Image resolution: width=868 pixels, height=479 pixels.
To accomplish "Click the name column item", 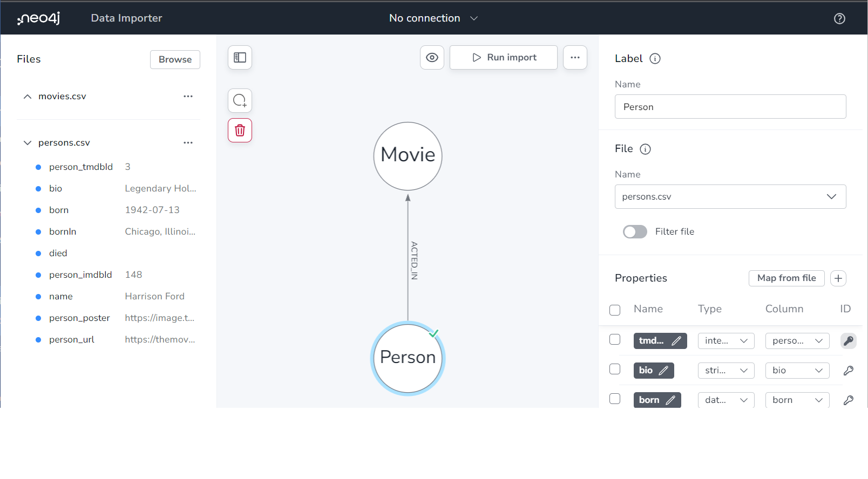I will coord(61,296).
